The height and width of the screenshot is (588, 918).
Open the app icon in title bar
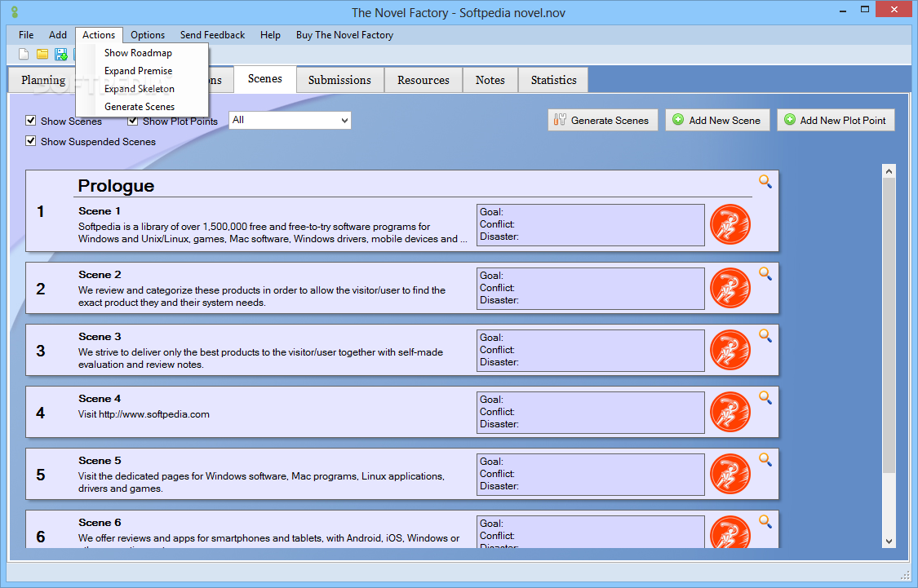click(x=15, y=11)
